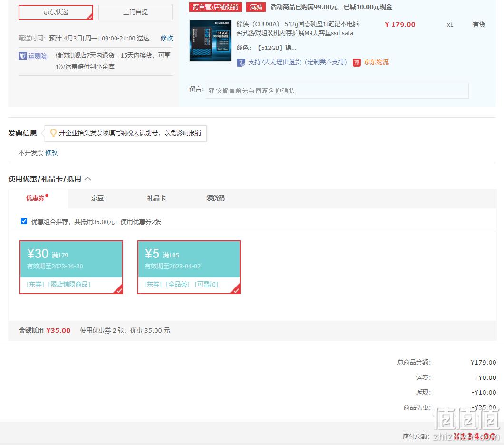Click the 运费 ¥0.00 value
This screenshot has width=504, height=445.
[x=487, y=377]
